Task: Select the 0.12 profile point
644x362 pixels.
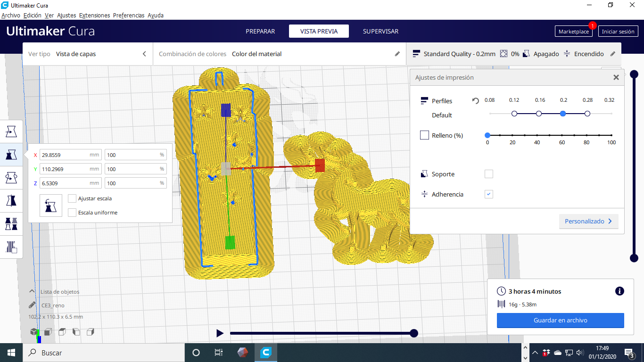Action: click(x=514, y=114)
